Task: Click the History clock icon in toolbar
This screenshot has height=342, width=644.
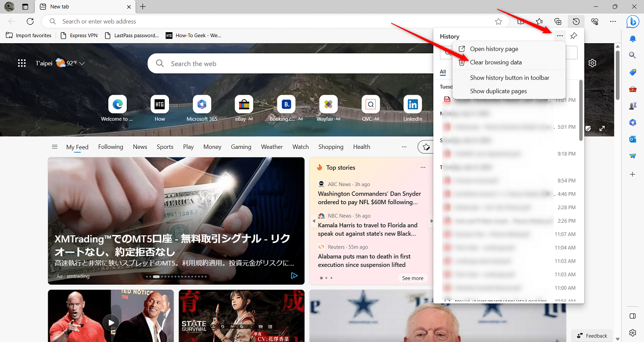Action: click(x=576, y=21)
